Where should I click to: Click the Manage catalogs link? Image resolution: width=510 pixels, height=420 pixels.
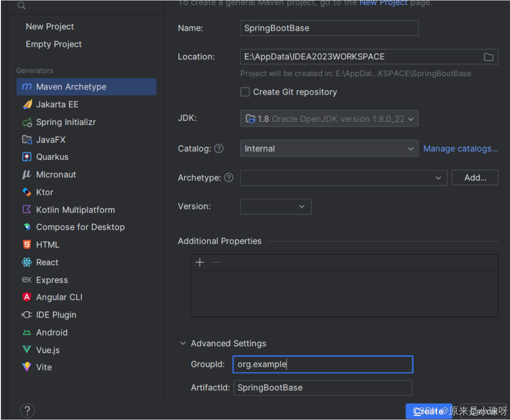tap(461, 149)
